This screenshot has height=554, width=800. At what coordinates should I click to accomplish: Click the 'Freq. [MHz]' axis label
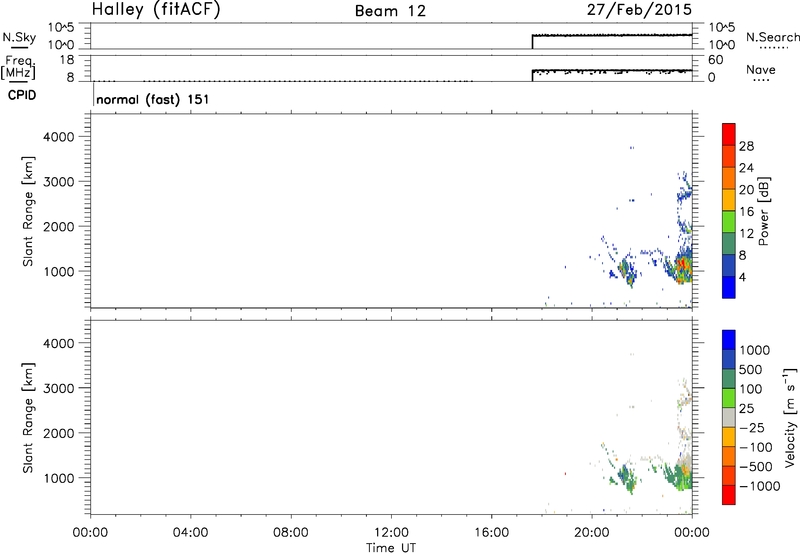pos(19,67)
